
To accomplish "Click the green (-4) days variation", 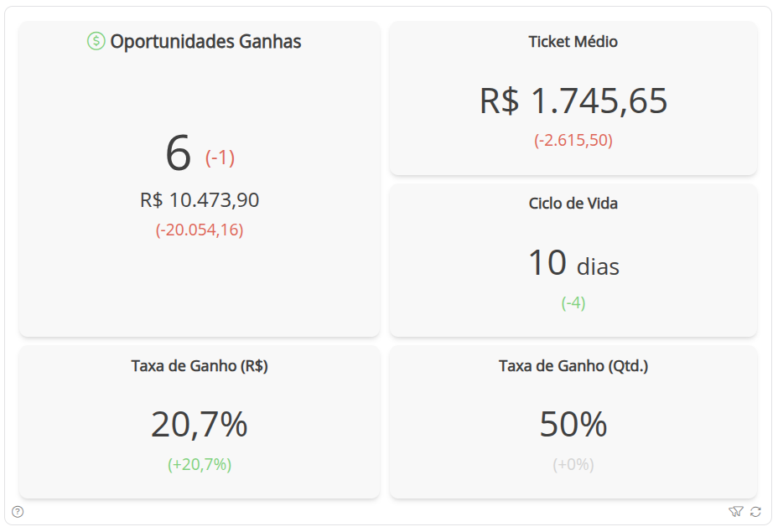I will pos(573,303).
